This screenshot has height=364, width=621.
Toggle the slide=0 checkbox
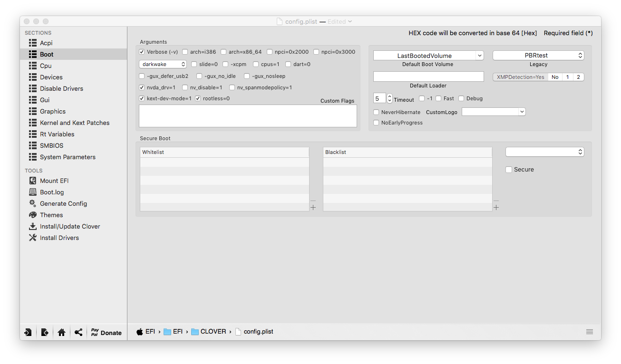click(194, 64)
